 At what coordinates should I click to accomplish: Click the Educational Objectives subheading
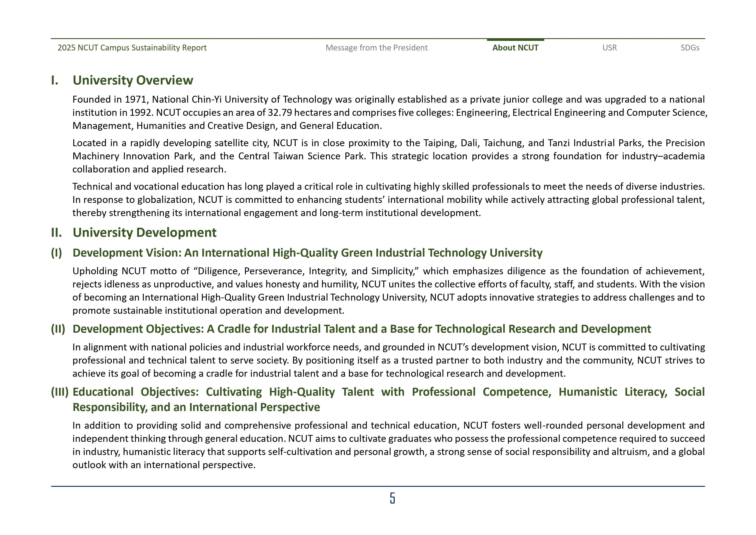388,400
